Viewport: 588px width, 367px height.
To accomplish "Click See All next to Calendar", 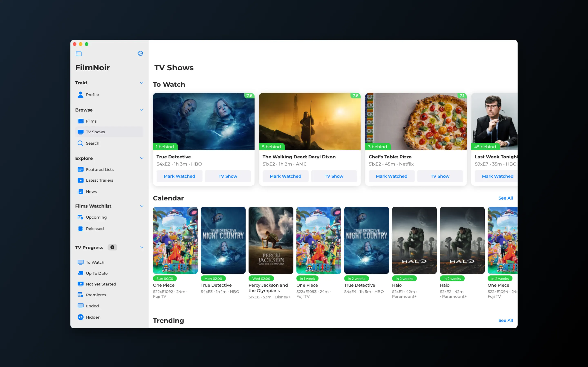I will 505,198.
